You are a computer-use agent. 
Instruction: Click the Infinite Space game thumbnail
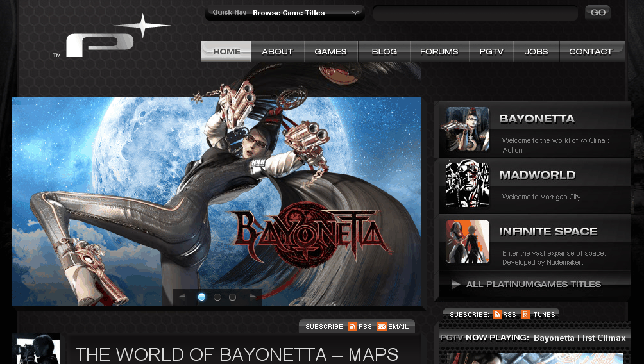(x=468, y=242)
